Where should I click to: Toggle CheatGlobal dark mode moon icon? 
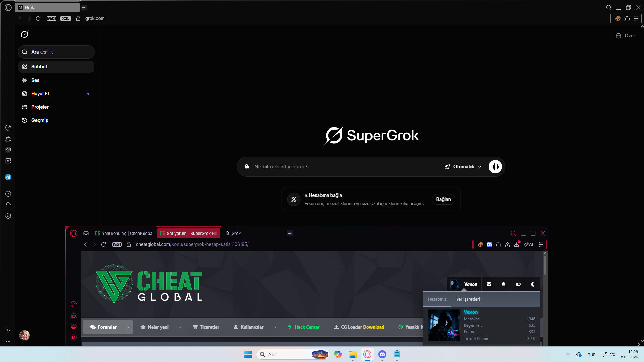pyautogui.click(x=533, y=284)
